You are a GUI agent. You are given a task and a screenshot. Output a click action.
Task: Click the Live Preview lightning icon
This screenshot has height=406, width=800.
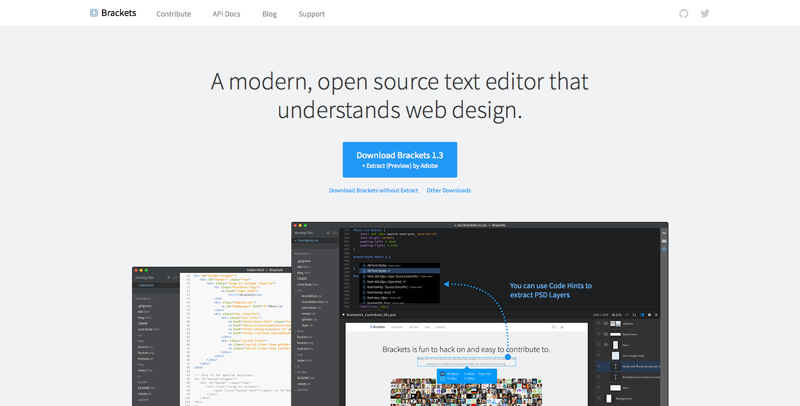pyautogui.click(x=664, y=233)
